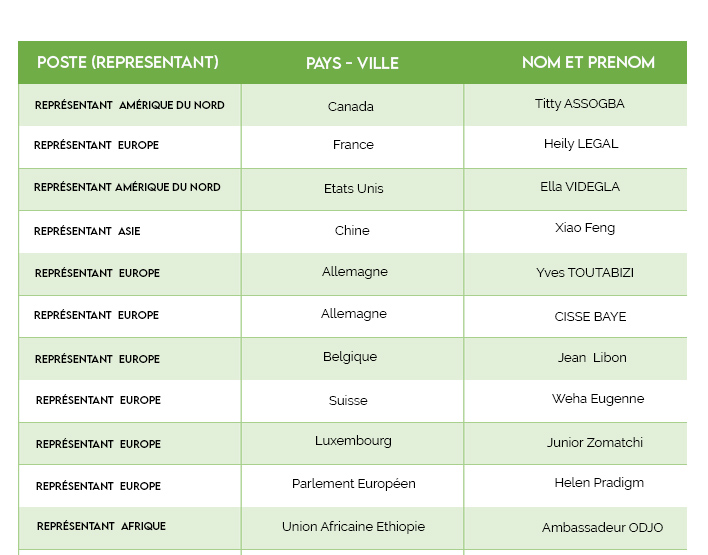
Task: Click the Belgique country cell
Action: [350, 357]
